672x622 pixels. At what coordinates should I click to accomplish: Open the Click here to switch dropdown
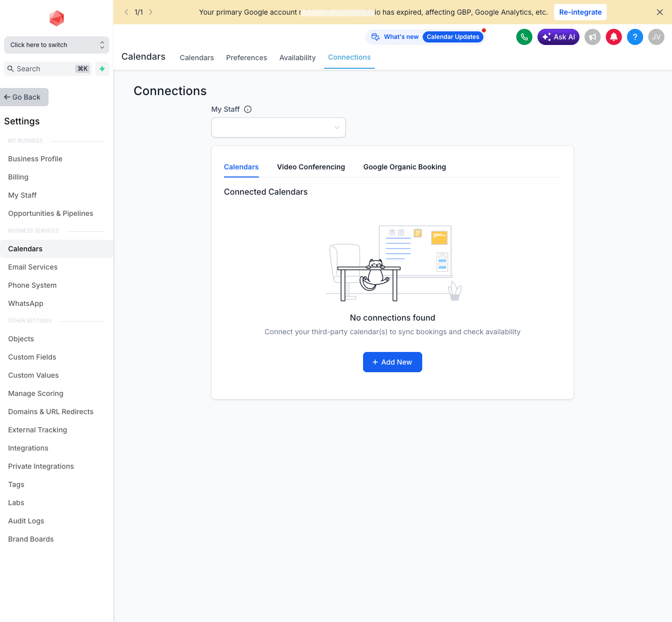coord(57,45)
